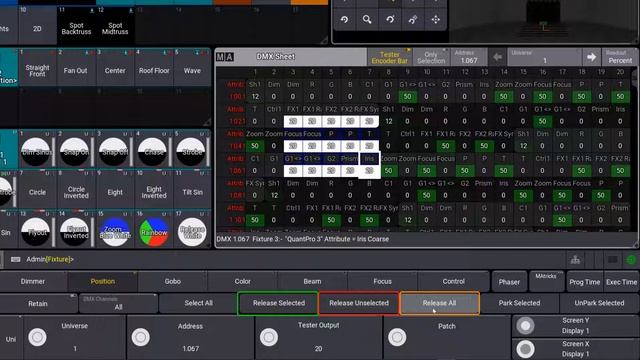The width and height of the screenshot is (640, 360).
Task: Switch to the Position feature group tab
Action: tap(102, 281)
